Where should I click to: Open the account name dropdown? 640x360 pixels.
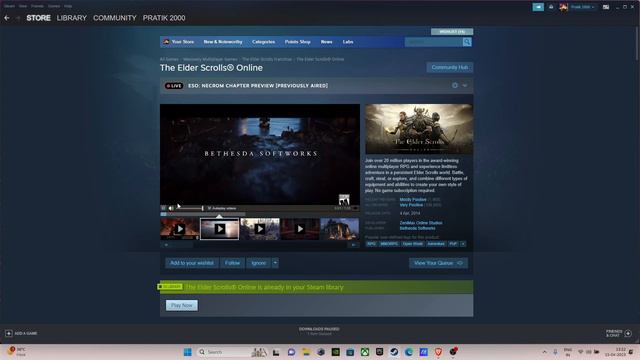pos(582,7)
